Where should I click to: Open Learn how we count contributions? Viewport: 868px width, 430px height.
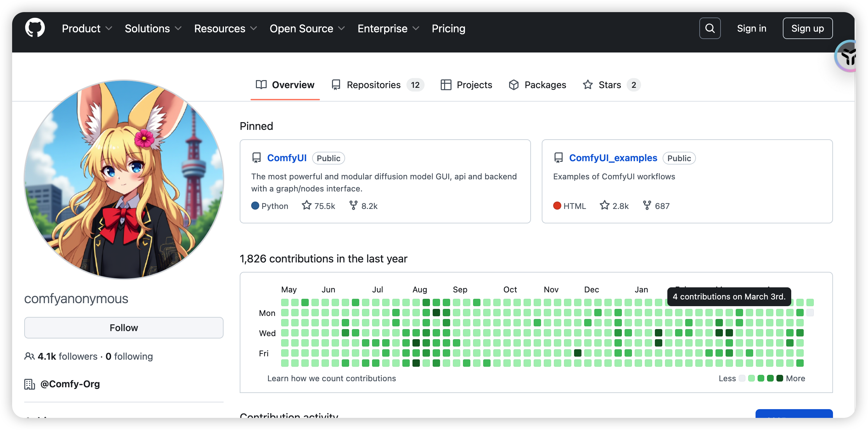[331, 379]
